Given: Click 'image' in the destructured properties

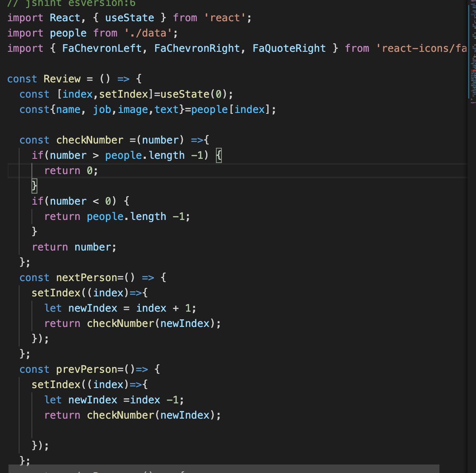Looking at the screenshot, I should 133,109.
